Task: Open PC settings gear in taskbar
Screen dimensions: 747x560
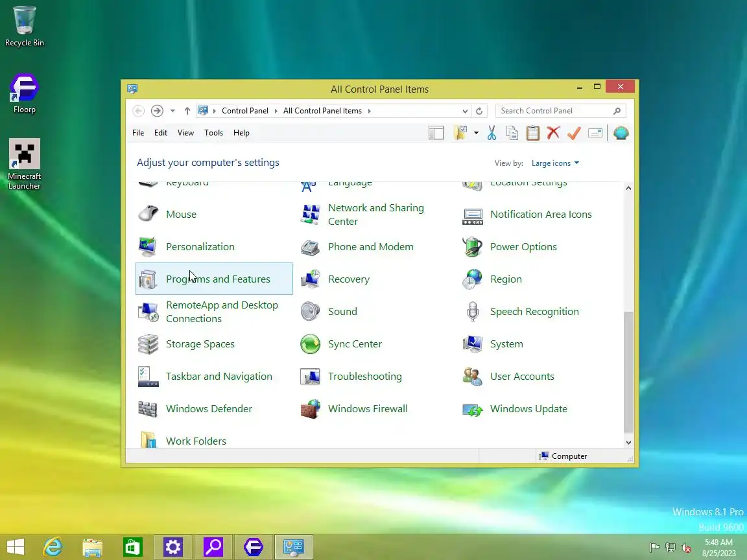Action: tap(172, 546)
